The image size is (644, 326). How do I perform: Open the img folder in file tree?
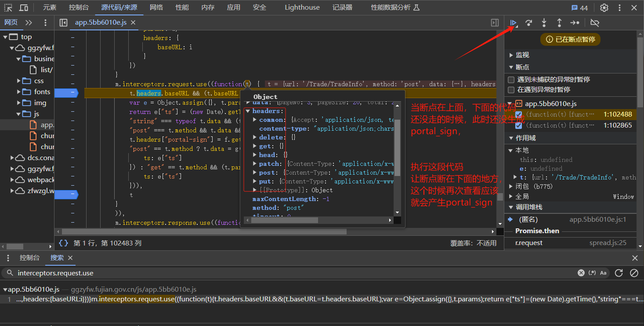[40, 103]
